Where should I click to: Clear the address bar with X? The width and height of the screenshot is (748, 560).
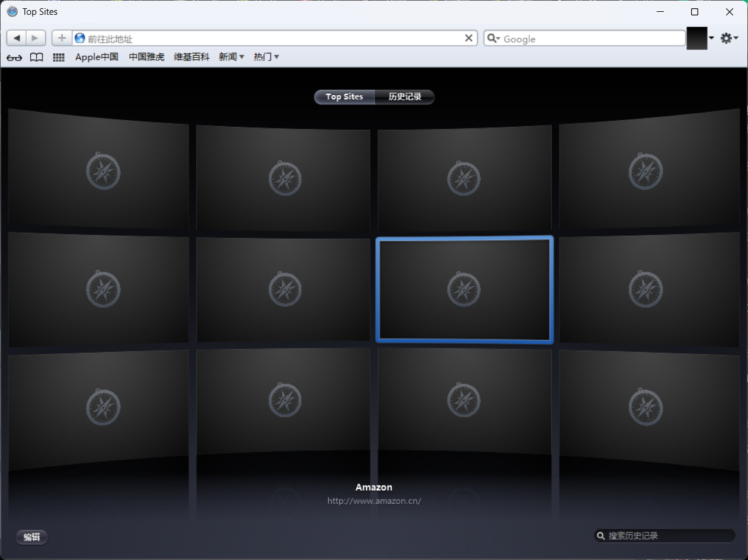468,39
